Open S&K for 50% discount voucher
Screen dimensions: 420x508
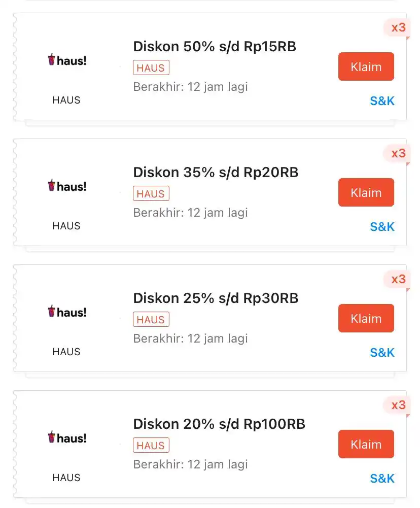click(382, 101)
